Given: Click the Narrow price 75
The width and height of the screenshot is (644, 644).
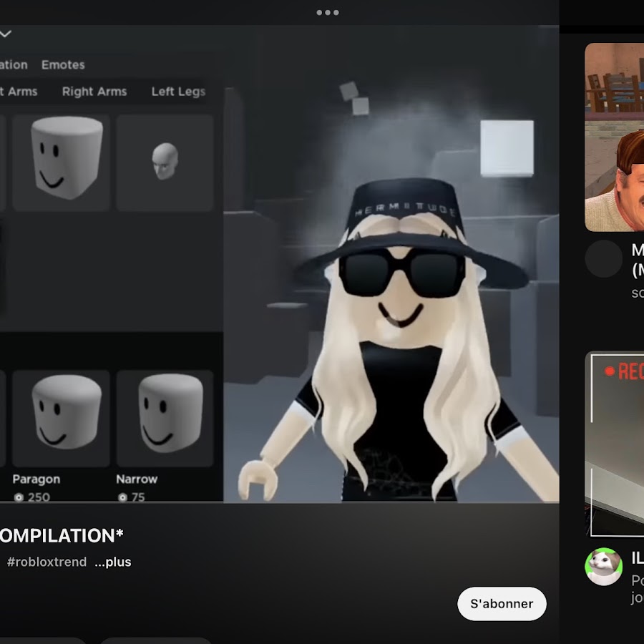Looking at the screenshot, I should pyautogui.click(x=132, y=497).
